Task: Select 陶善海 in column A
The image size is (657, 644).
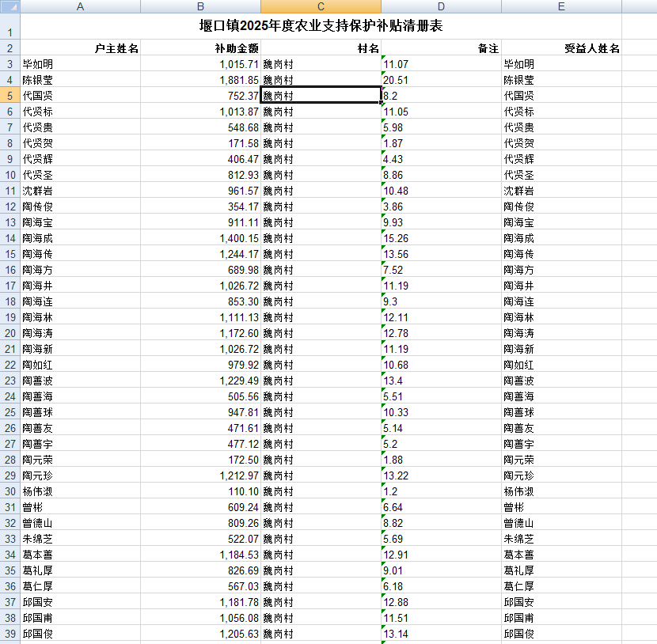Action: (80, 396)
